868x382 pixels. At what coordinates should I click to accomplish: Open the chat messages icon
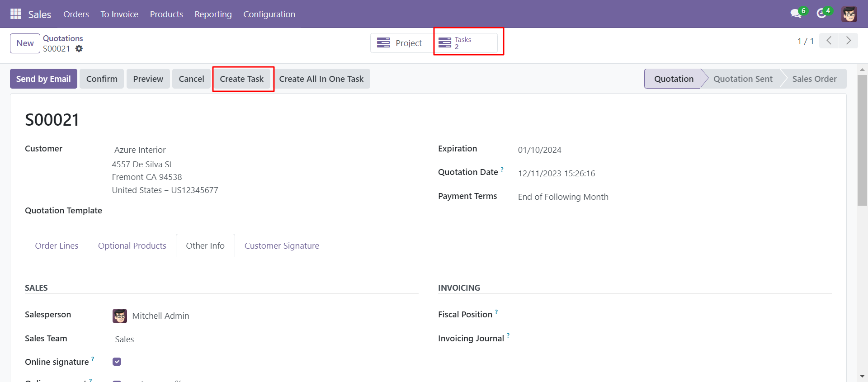pyautogui.click(x=796, y=14)
